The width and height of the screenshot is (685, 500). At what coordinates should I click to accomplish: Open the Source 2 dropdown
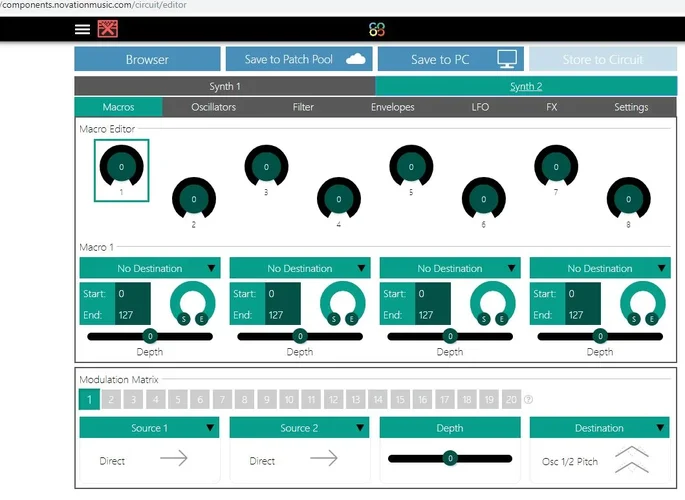click(299, 428)
